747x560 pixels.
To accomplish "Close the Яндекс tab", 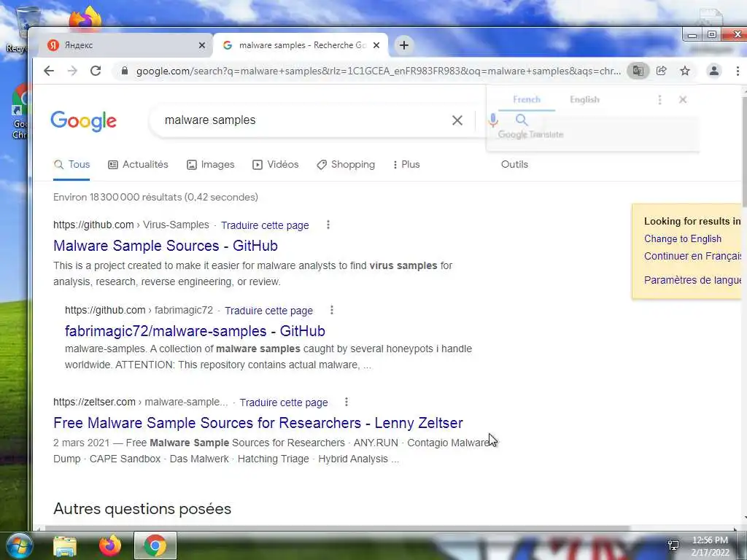I will [202, 45].
